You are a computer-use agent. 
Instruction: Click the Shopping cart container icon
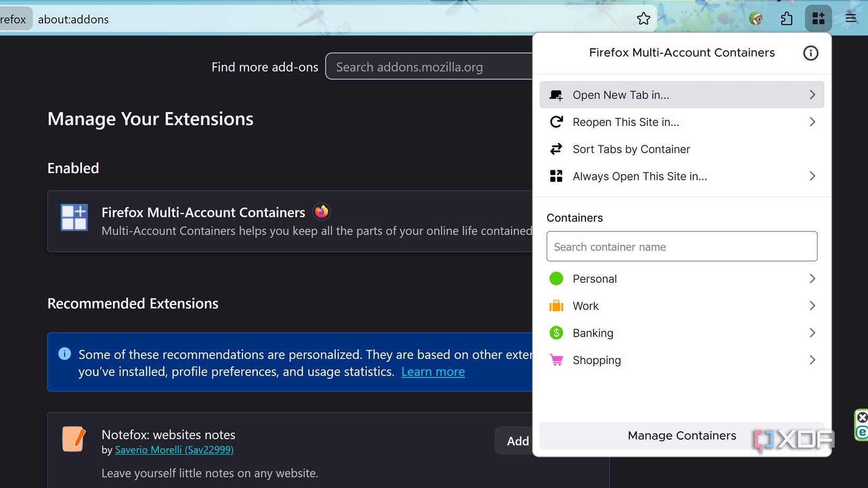pos(556,360)
